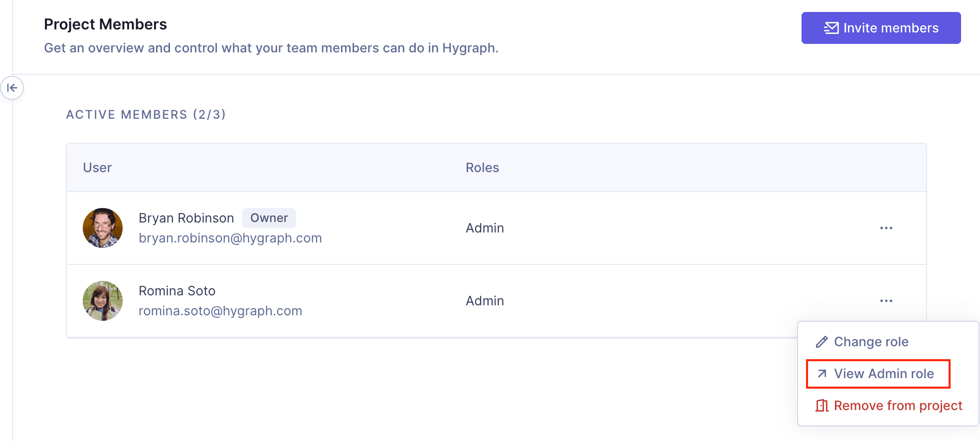Click the envelope icon on Invite members
The width and height of the screenshot is (980, 441).
tap(831, 28)
